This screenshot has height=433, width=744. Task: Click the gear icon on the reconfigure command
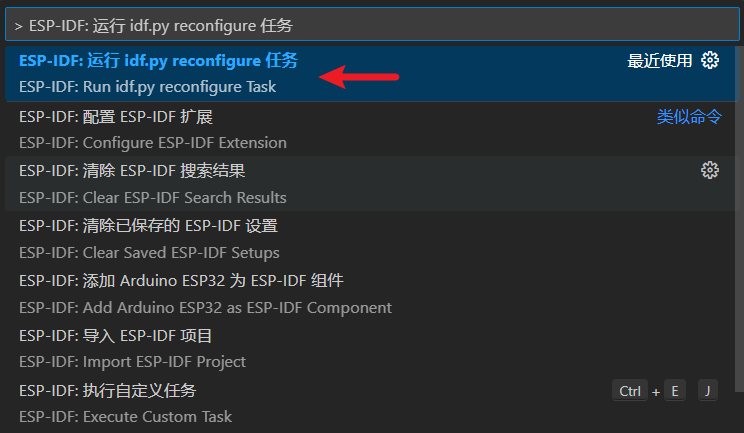(710, 60)
